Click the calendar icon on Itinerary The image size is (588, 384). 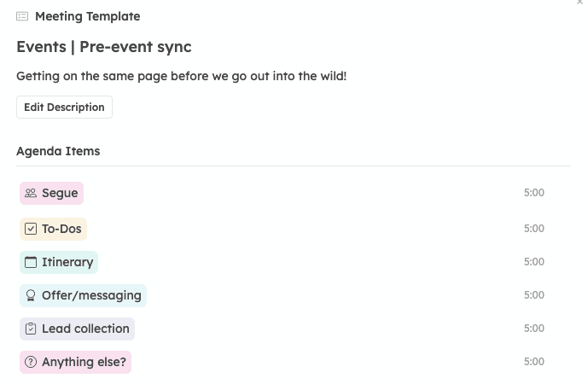click(x=31, y=262)
